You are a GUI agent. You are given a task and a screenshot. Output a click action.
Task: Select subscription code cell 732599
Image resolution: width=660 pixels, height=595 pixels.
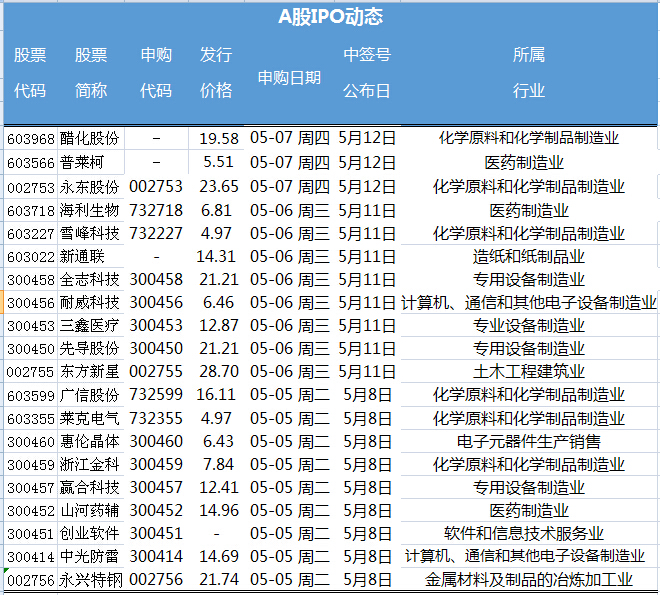point(156,394)
